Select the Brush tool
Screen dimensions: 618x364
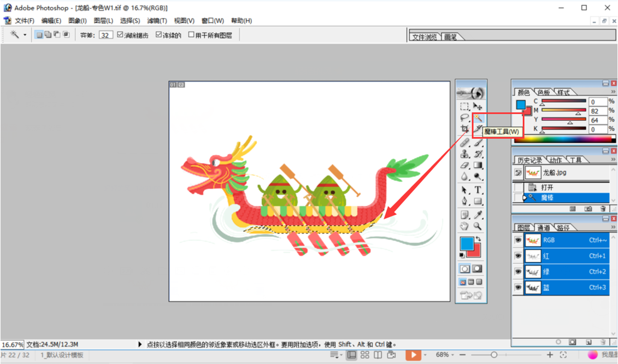pos(478,143)
